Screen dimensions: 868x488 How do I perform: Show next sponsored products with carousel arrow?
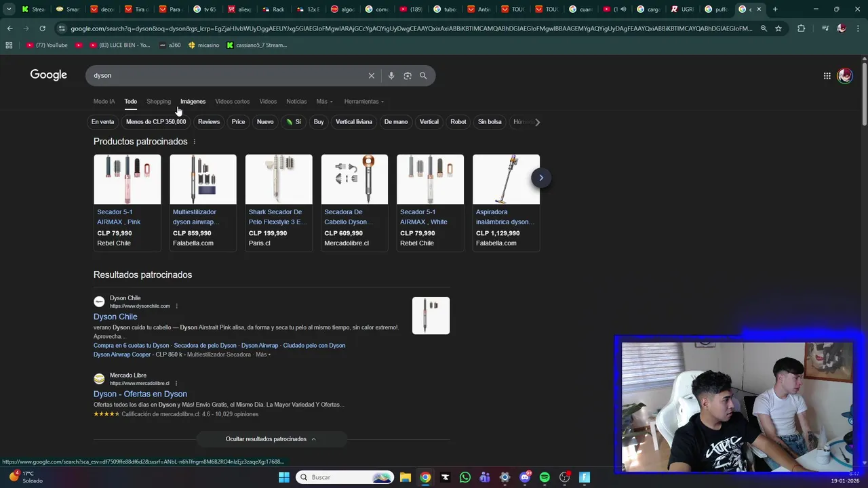pos(540,178)
